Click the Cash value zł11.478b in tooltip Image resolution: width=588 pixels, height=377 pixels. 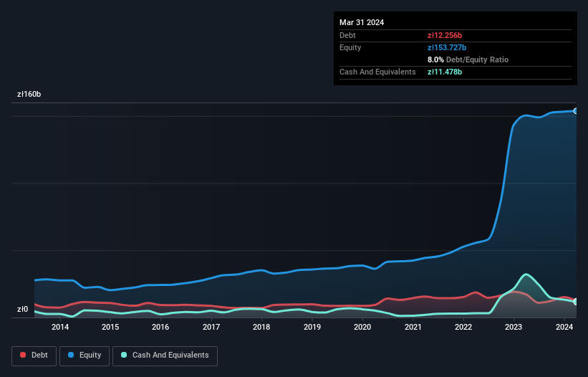click(x=445, y=72)
